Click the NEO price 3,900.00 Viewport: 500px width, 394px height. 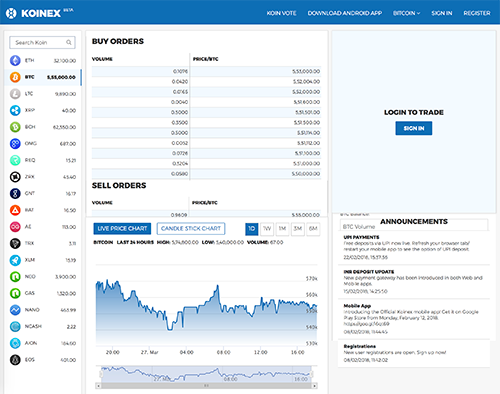pyautogui.click(x=66, y=277)
